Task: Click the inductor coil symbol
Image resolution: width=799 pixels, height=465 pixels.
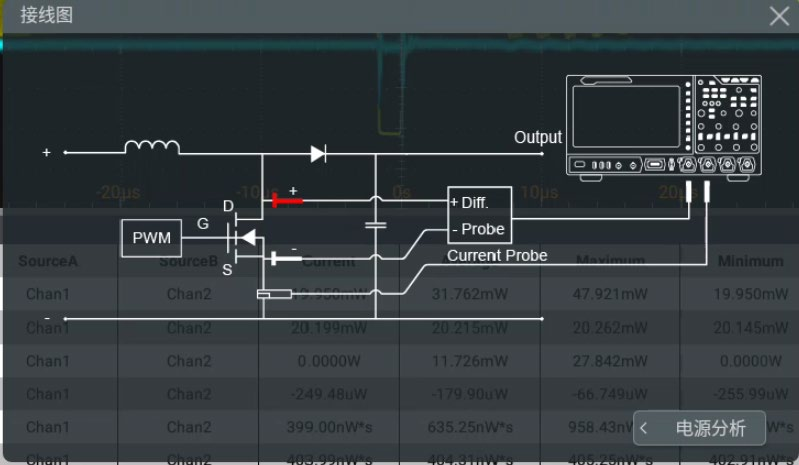Action: 152,147
